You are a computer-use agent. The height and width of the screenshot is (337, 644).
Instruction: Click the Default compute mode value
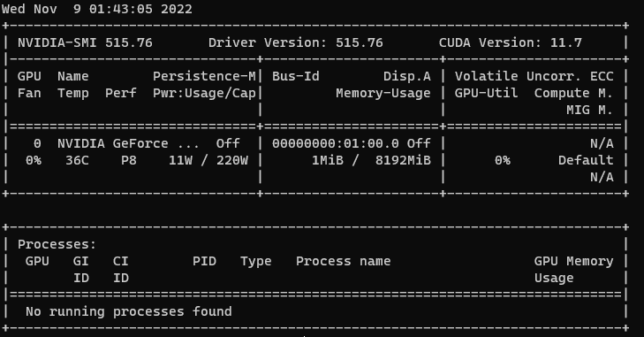[x=586, y=160]
